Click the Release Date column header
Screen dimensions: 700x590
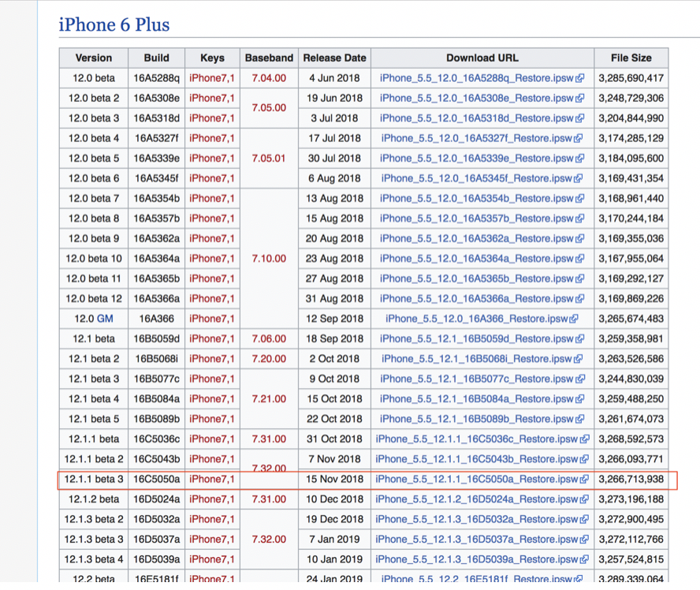[334, 58]
